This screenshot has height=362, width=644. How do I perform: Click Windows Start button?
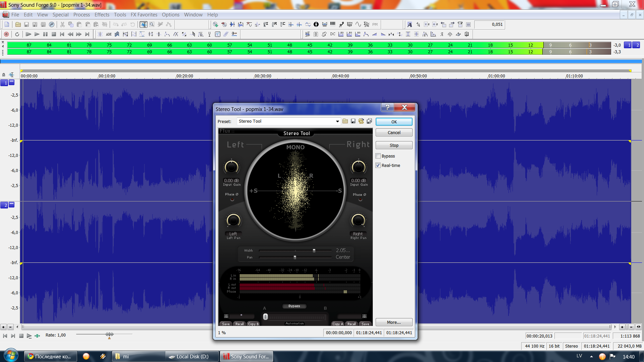(11, 355)
